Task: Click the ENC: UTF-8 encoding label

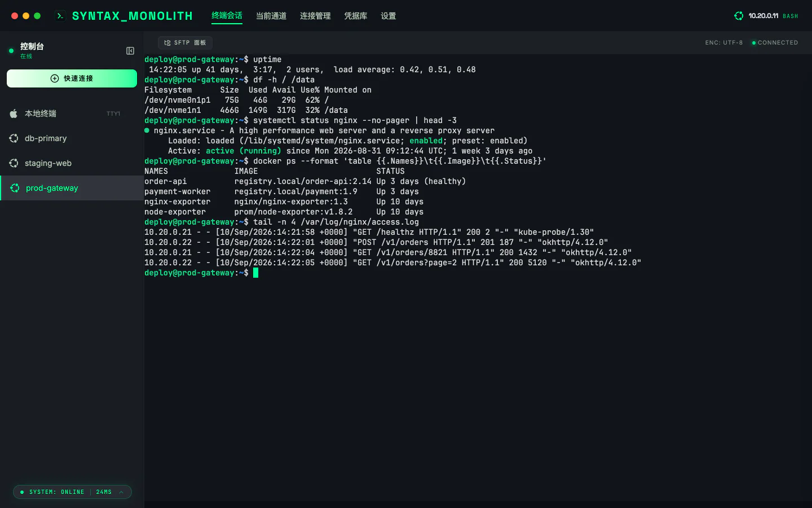Action: (724, 43)
